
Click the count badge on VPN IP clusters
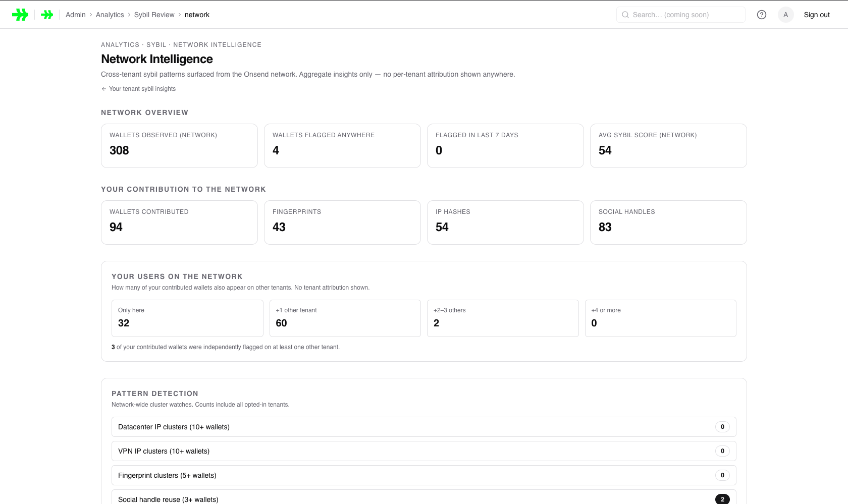pyautogui.click(x=722, y=451)
